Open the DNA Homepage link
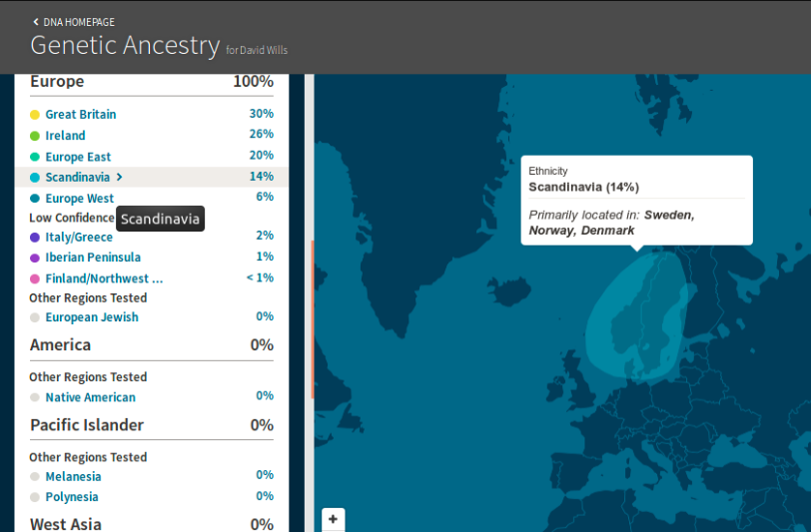 pyautogui.click(x=79, y=22)
